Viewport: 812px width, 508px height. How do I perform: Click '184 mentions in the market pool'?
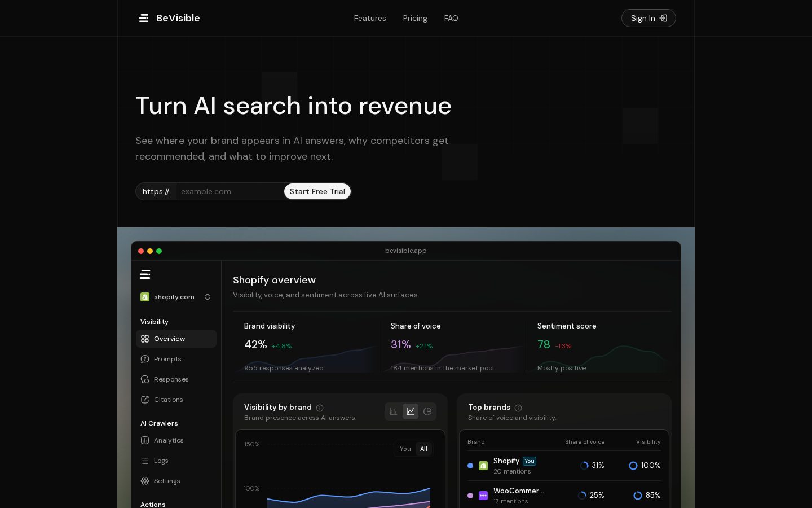(x=442, y=368)
